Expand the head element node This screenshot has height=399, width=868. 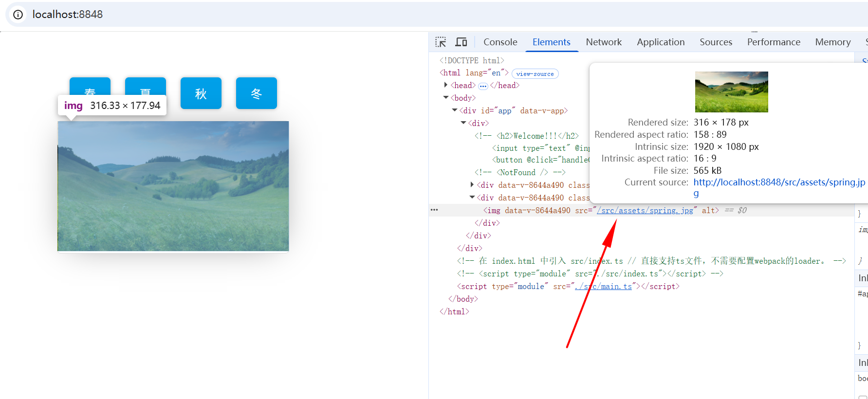tap(445, 85)
